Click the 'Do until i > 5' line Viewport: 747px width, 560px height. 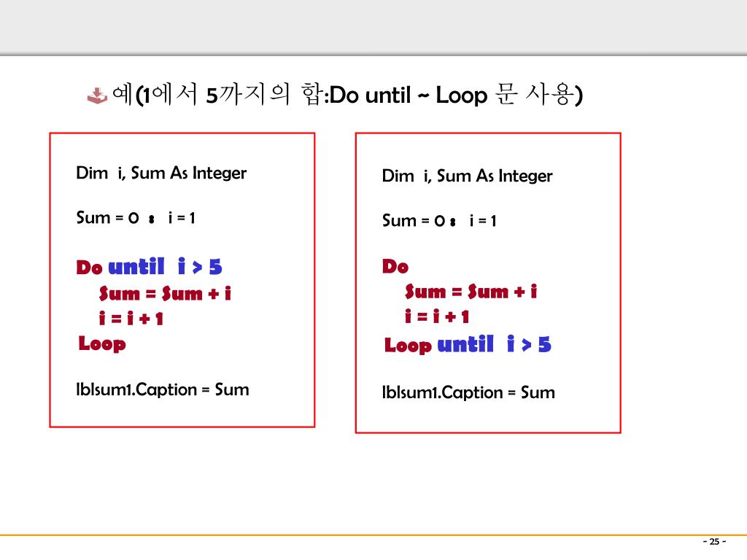click(149, 267)
